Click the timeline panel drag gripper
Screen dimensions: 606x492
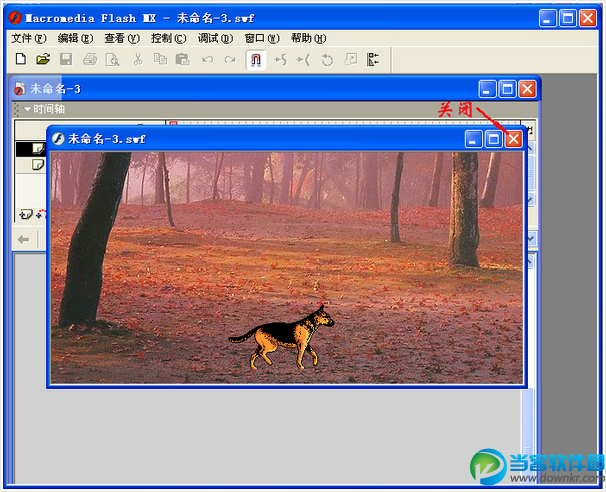pos(16,110)
